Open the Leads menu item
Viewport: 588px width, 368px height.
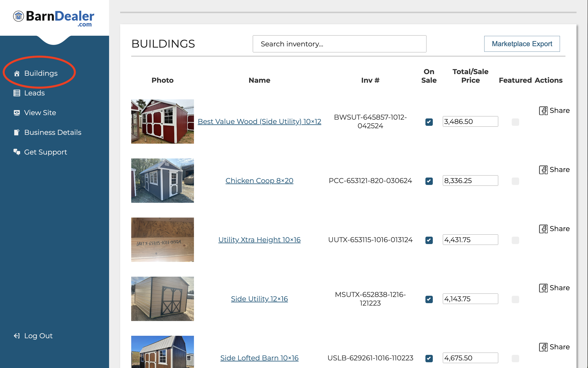pyautogui.click(x=34, y=93)
